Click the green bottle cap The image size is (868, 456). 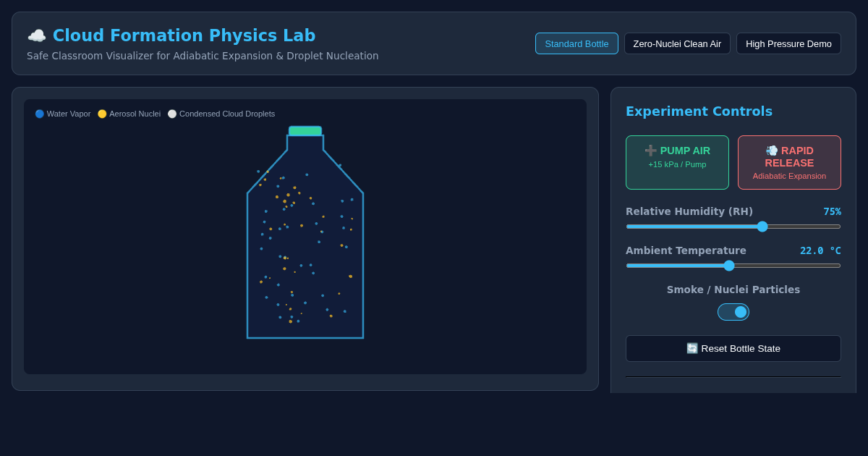coord(305,131)
